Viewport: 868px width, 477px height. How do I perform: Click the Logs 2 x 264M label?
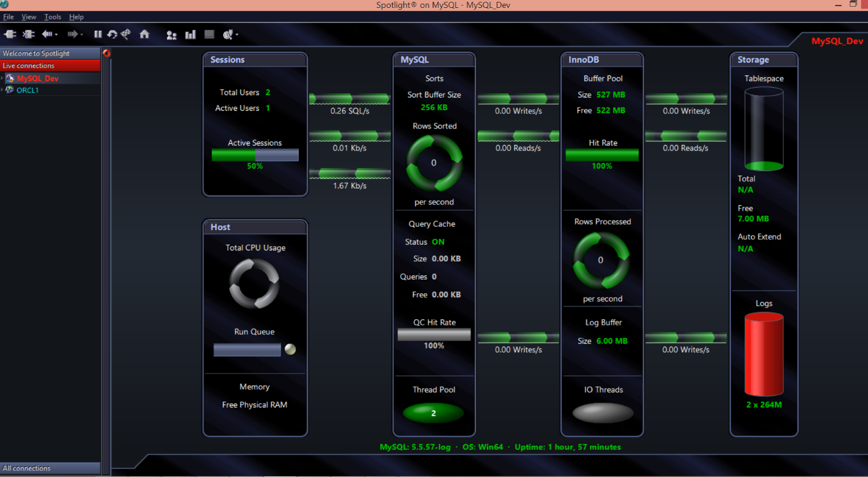[x=764, y=405]
